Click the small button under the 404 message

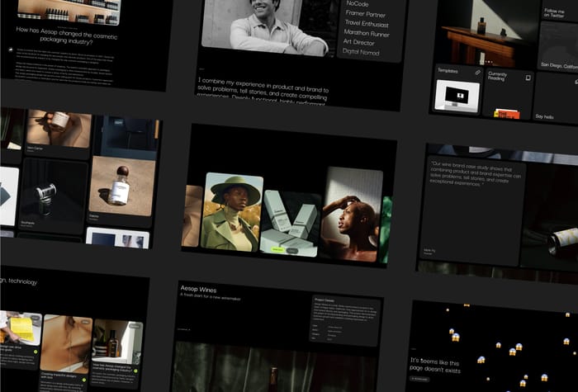419,379
